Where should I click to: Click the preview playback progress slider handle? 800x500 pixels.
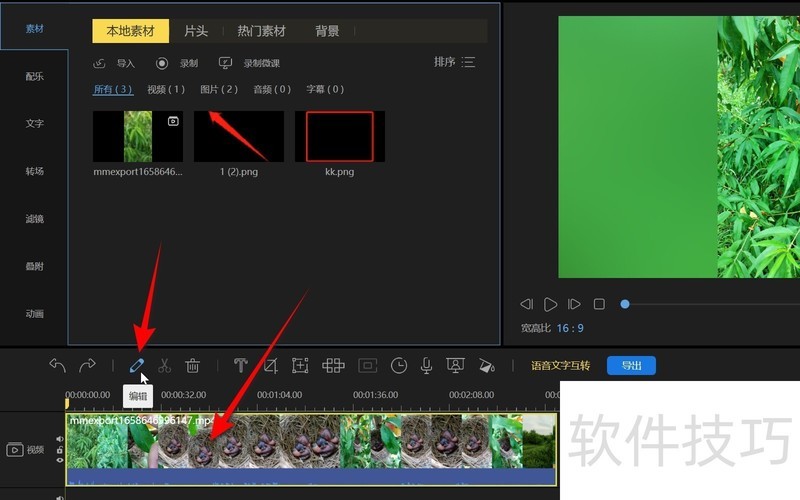point(625,304)
